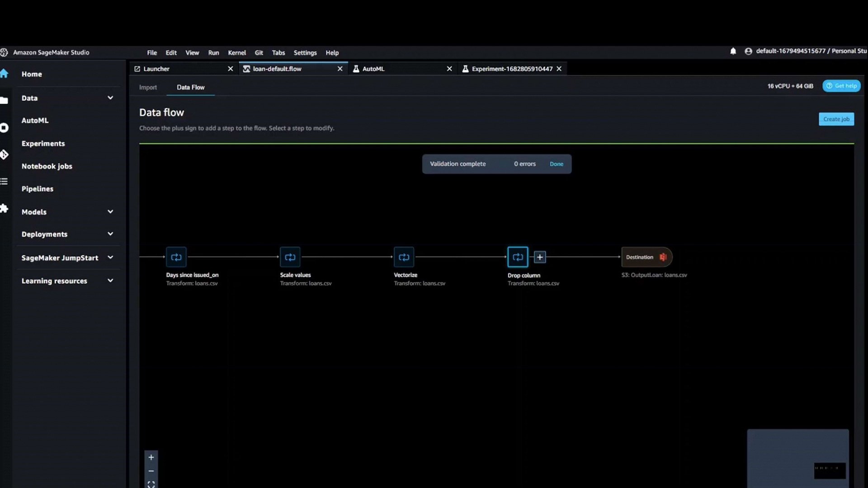Go to Home in sidebar
This screenshot has width=868, height=488.
32,74
